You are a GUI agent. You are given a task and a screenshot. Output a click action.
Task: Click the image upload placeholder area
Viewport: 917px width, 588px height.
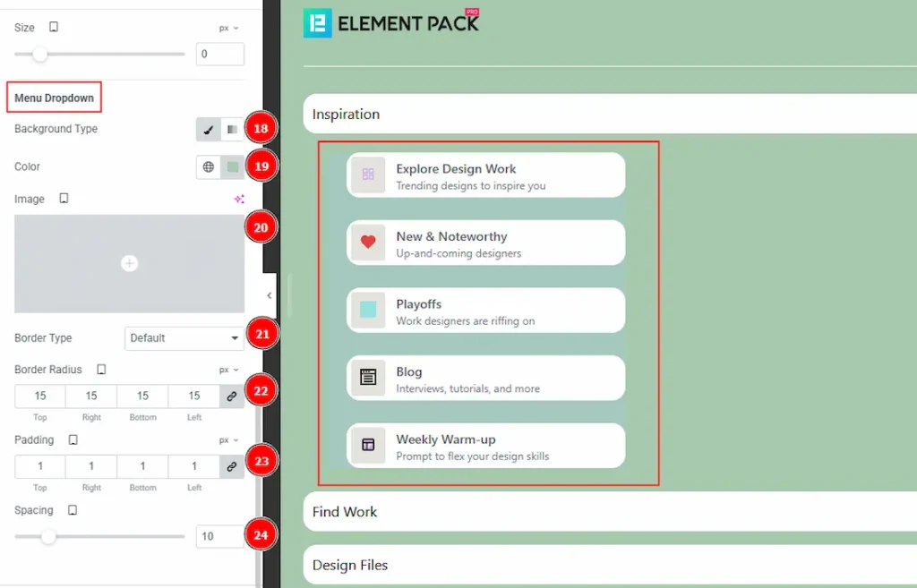[129, 263]
